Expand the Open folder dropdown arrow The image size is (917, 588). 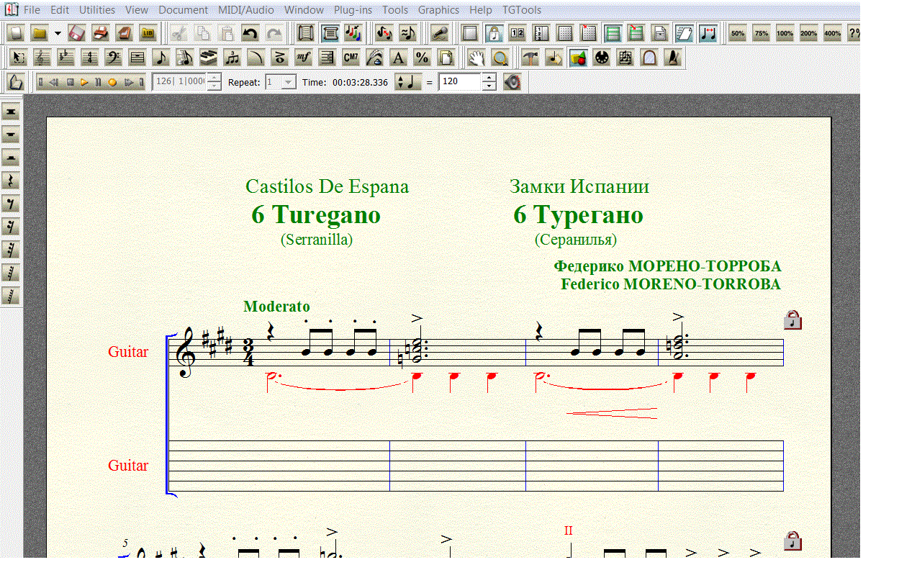click(x=58, y=33)
